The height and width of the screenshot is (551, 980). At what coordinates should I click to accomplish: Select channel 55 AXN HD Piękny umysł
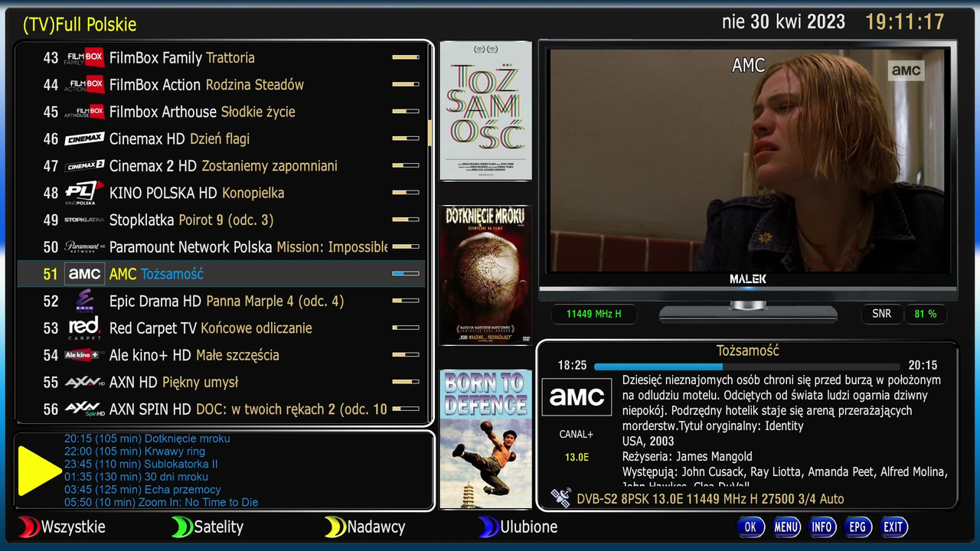[221, 382]
